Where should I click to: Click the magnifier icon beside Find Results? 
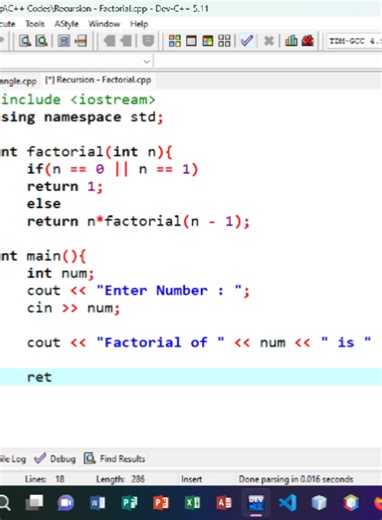tap(90, 459)
